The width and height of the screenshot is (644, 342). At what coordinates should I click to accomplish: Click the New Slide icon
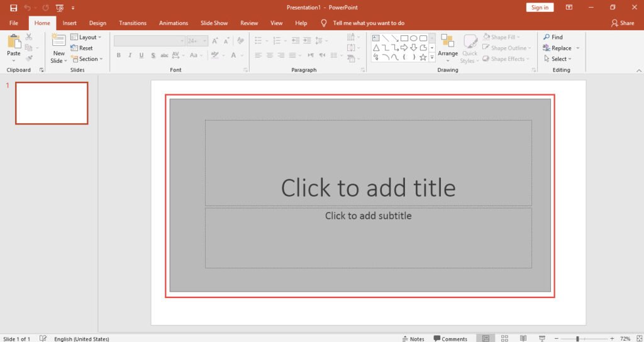point(58,41)
